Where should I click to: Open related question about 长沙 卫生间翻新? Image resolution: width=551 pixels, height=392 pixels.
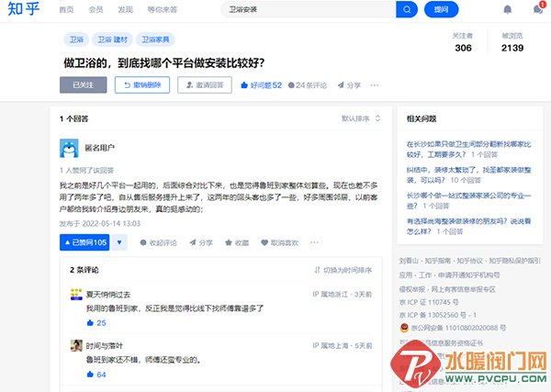pyautogui.click(x=468, y=150)
